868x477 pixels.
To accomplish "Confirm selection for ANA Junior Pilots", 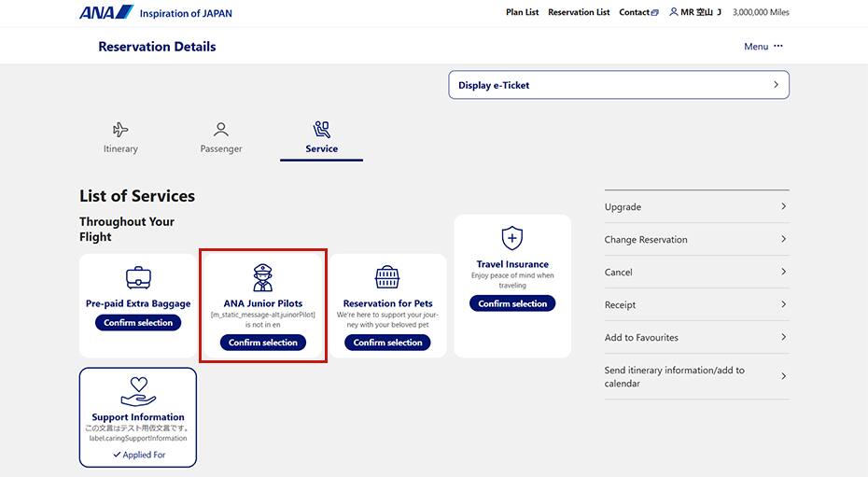I will [x=263, y=343].
